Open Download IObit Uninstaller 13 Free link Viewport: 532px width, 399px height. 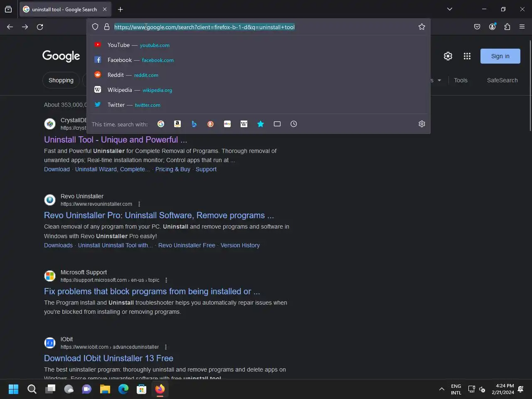point(108,358)
